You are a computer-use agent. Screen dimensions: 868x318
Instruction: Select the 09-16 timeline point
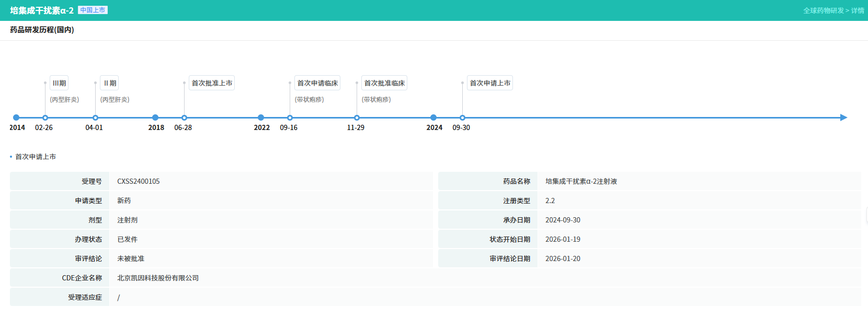tap(290, 117)
